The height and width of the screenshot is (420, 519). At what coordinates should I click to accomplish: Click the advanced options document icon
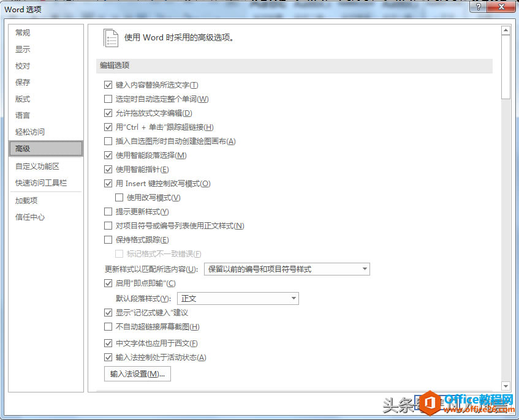tap(110, 38)
